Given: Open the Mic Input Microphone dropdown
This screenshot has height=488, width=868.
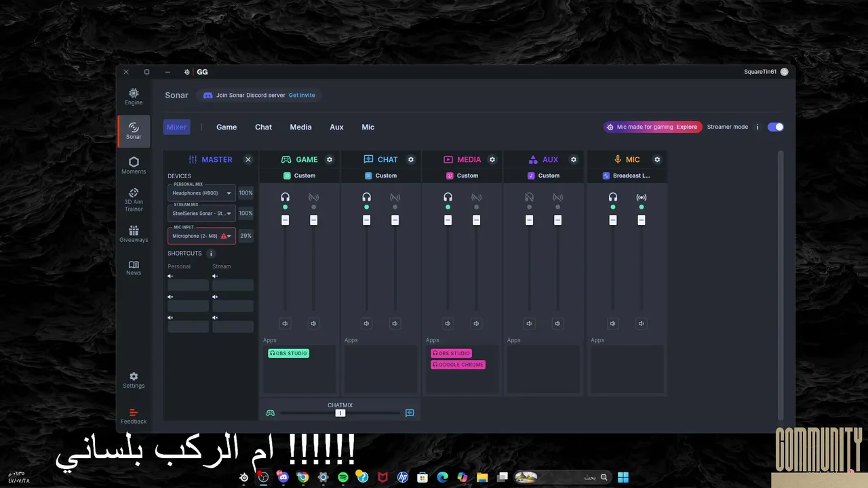Looking at the screenshot, I should click(x=202, y=236).
